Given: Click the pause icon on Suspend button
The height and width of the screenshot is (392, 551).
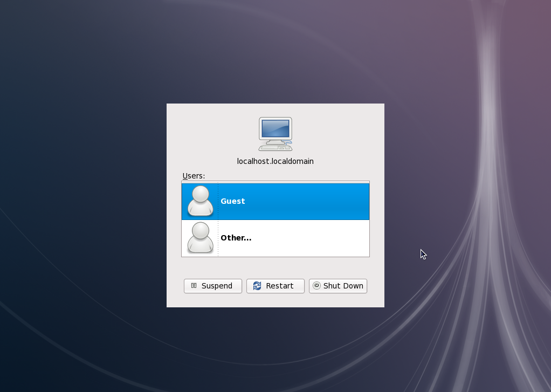Looking at the screenshot, I should coord(194,286).
